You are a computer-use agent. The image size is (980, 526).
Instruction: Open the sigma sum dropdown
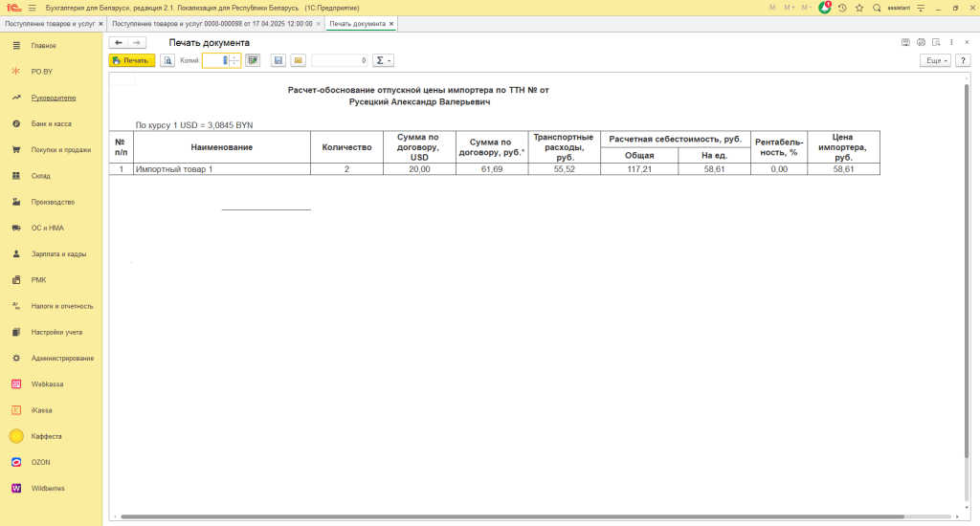[383, 60]
